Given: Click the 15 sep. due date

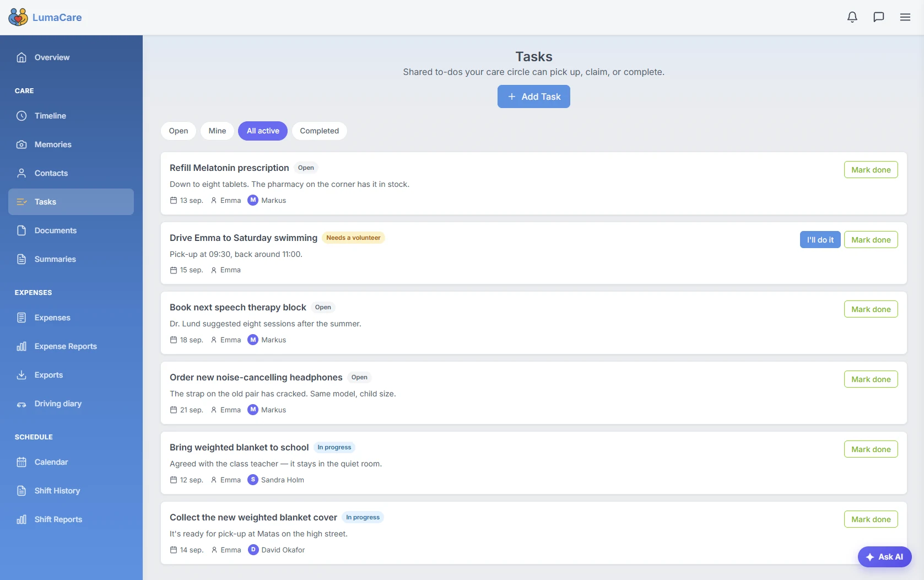Looking at the screenshot, I should pyautogui.click(x=192, y=270).
